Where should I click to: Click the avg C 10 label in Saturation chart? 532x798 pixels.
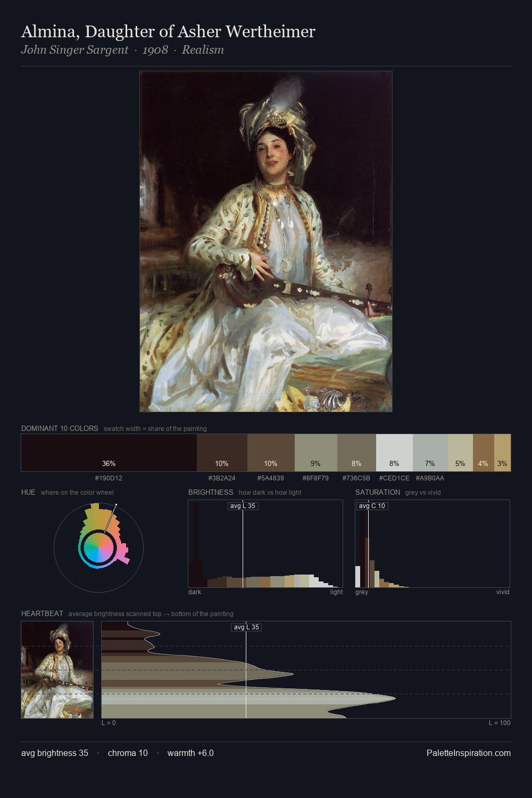(x=372, y=506)
